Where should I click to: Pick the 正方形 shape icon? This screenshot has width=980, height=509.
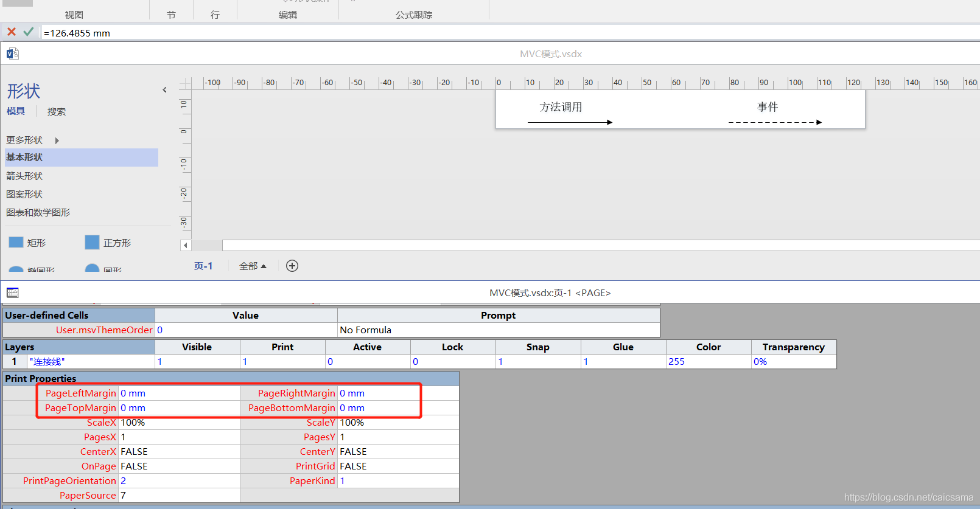[x=92, y=242]
